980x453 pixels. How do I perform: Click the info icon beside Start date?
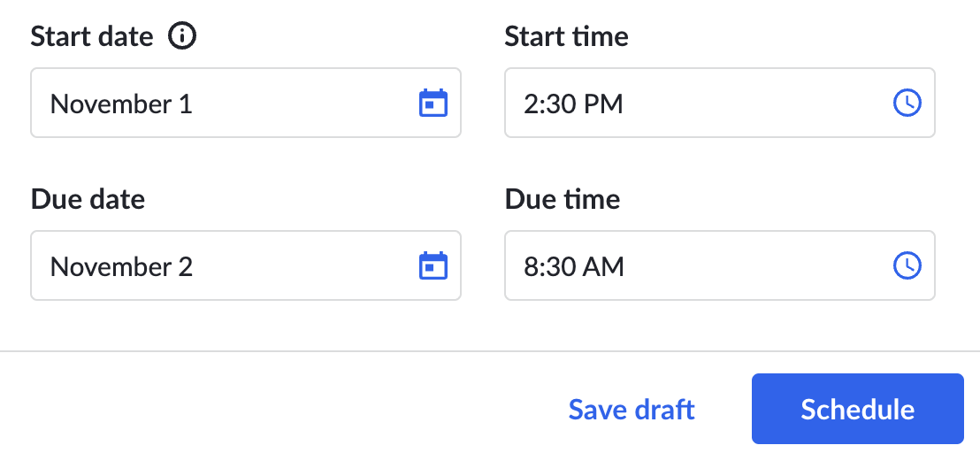(x=182, y=36)
